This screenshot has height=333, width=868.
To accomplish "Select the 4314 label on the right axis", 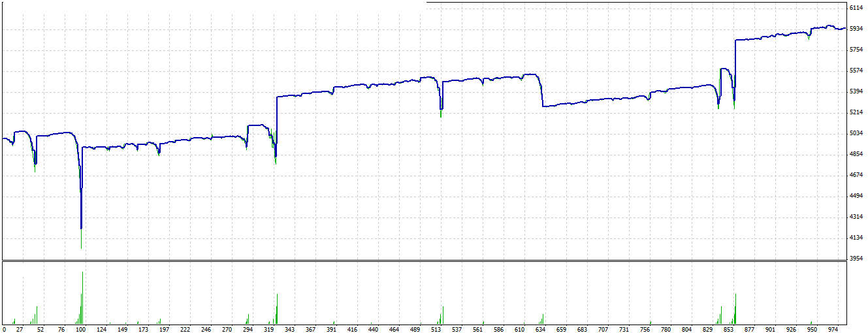I will pyautogui.click(x=857, y=217).
